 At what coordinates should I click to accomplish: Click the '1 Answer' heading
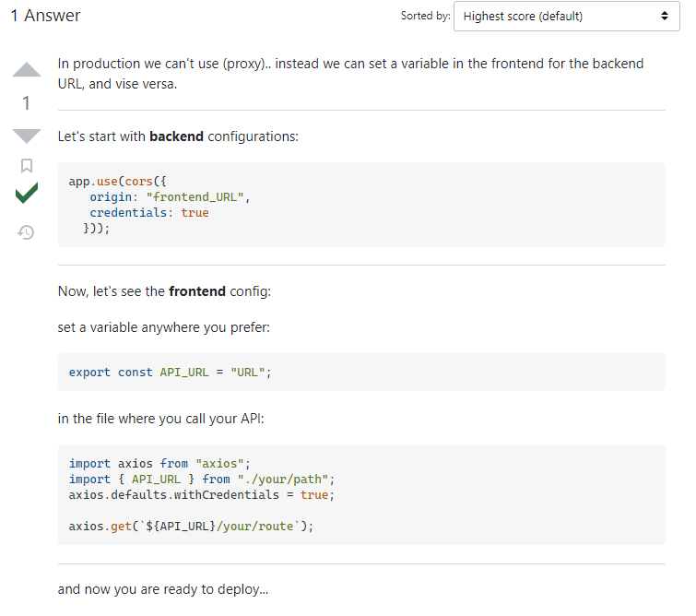click(45, 16)
